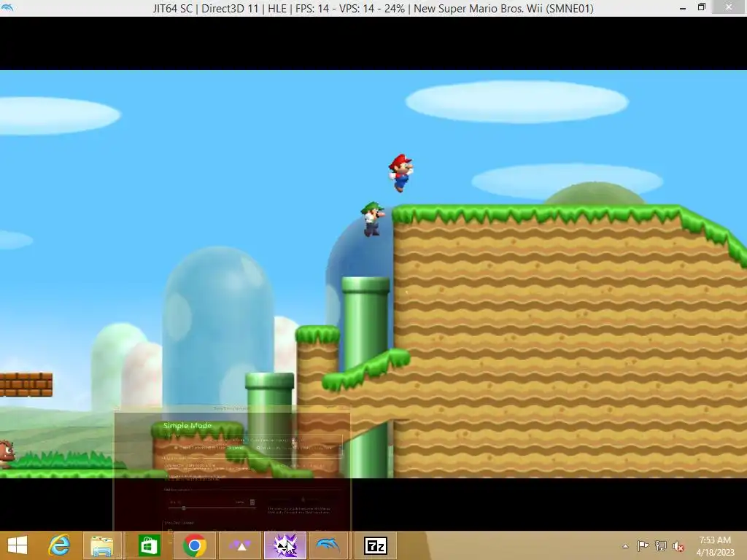Restore down the Dolphin game window
747x560 pixels.
[x=701, y=7]
